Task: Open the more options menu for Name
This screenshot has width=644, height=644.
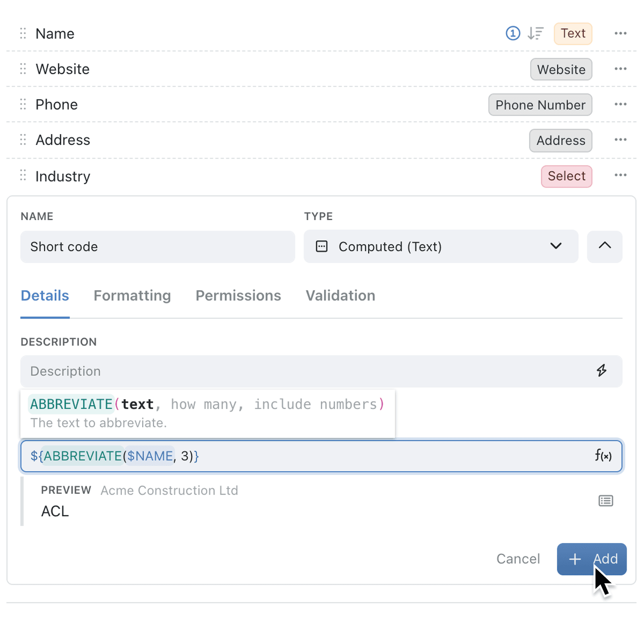Action: click(620, 33)
